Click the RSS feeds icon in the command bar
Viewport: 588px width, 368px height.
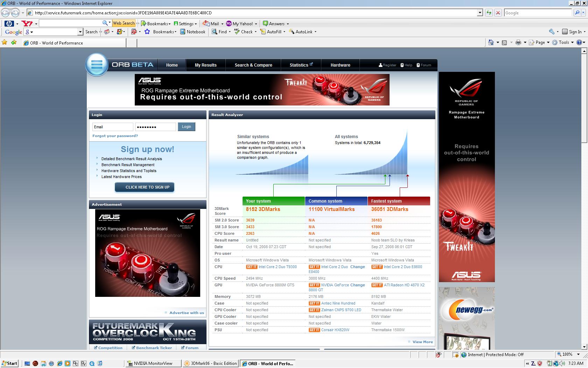504,42
